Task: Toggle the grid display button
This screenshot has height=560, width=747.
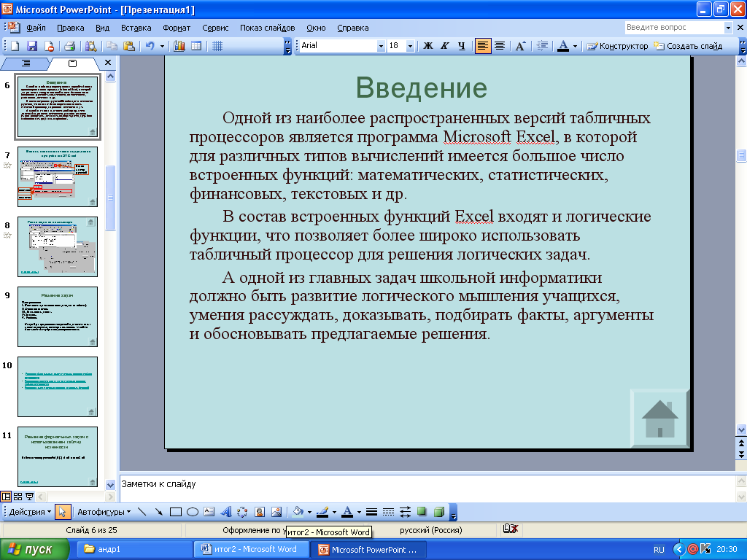Action: (x=217, y=46)
